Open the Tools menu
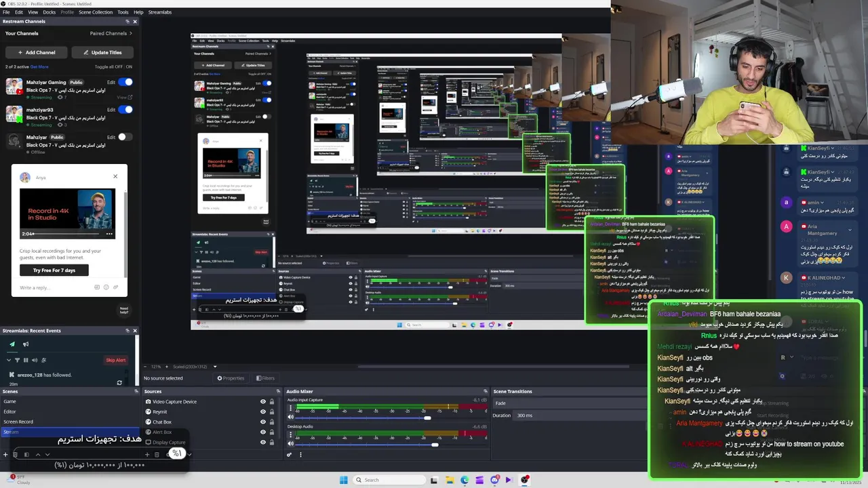868x488 pixels. tap(123, 12)
